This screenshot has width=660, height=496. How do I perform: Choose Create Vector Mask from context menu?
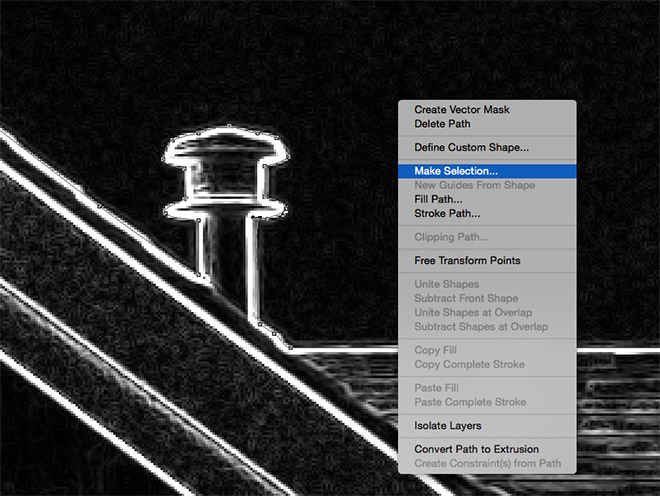tap(487, 109)
